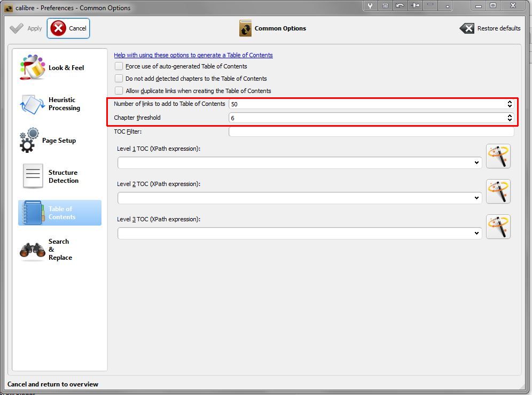Click the small window icon beside the wrench
The height and width of the screenshot is (395, 532).
point(385,5)
